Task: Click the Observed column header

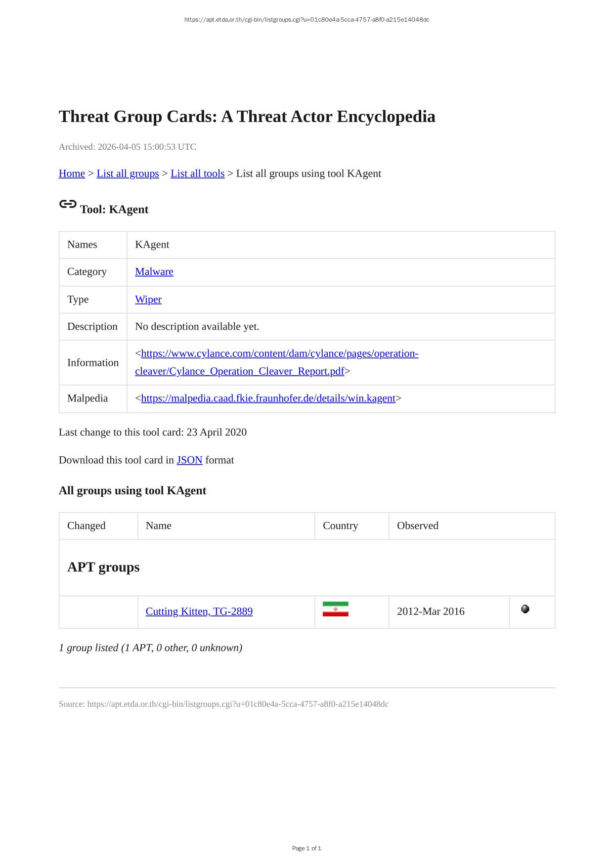Action: (417, 525)
